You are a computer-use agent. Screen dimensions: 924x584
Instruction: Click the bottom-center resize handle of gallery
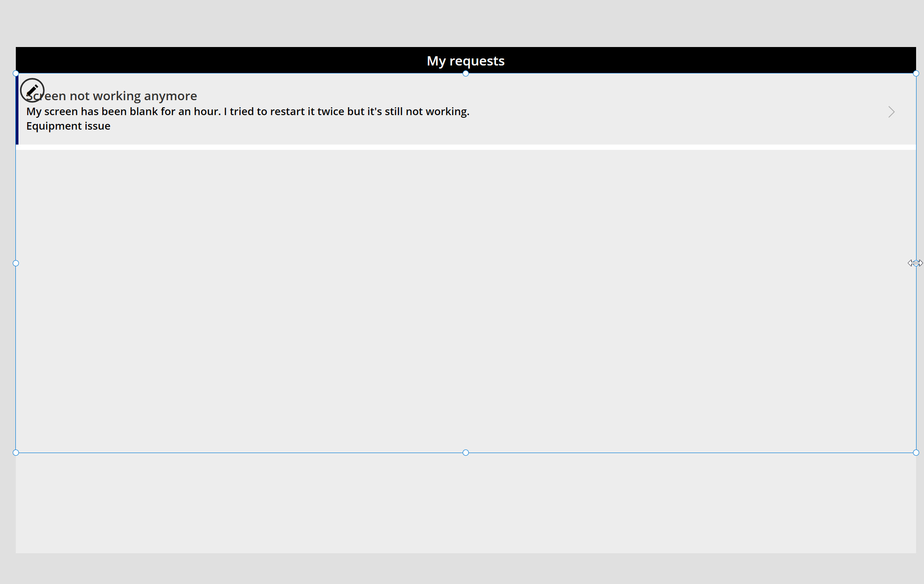[x=466, y=453]
